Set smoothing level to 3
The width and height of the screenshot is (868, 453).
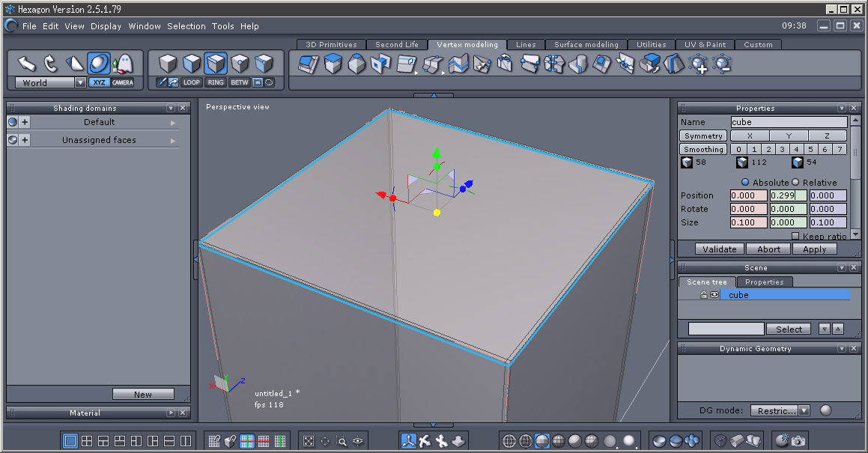pos(782,149)
